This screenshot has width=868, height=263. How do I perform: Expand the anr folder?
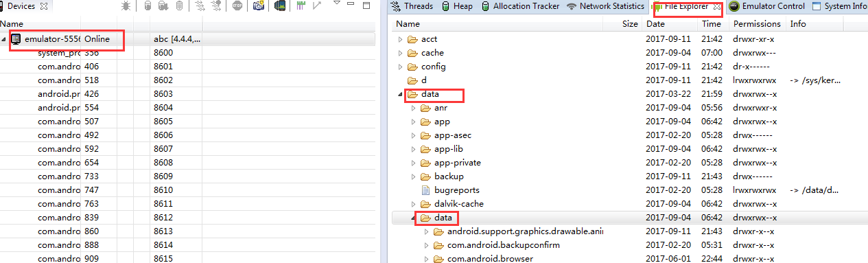pyautogui.click(x=414, y=108)
